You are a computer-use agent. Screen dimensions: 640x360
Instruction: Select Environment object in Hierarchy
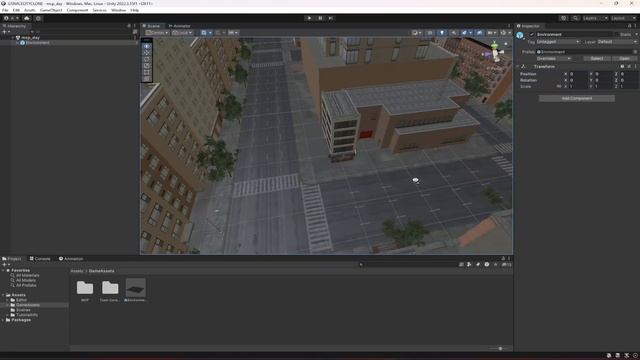pos(38,42)
